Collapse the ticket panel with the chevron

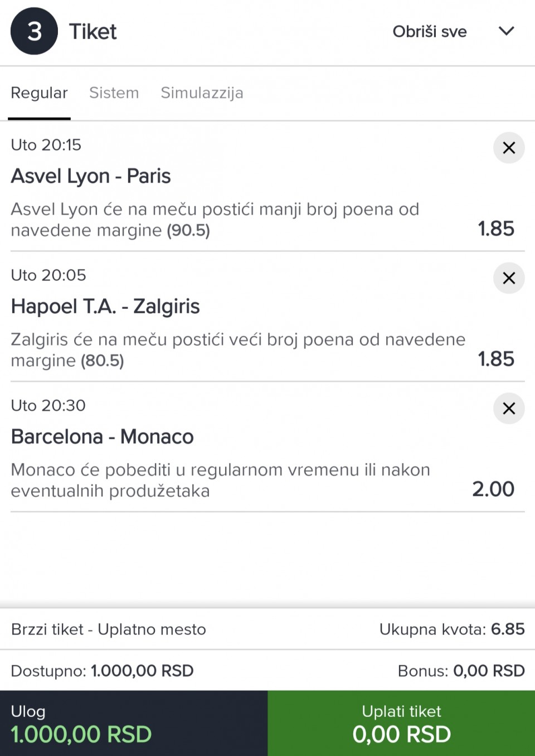(506, 31)
